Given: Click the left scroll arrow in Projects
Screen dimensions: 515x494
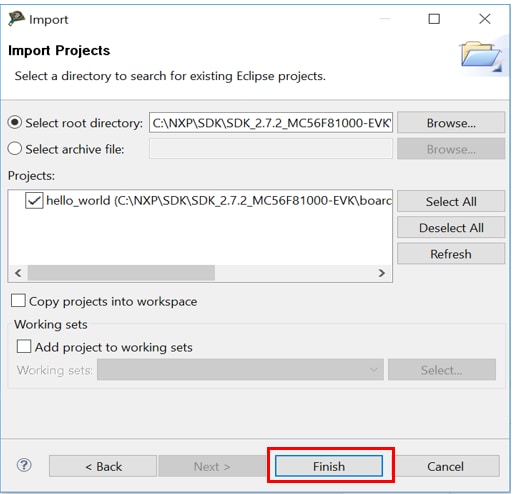Looking at the screenshot, I should pos(18,273).
